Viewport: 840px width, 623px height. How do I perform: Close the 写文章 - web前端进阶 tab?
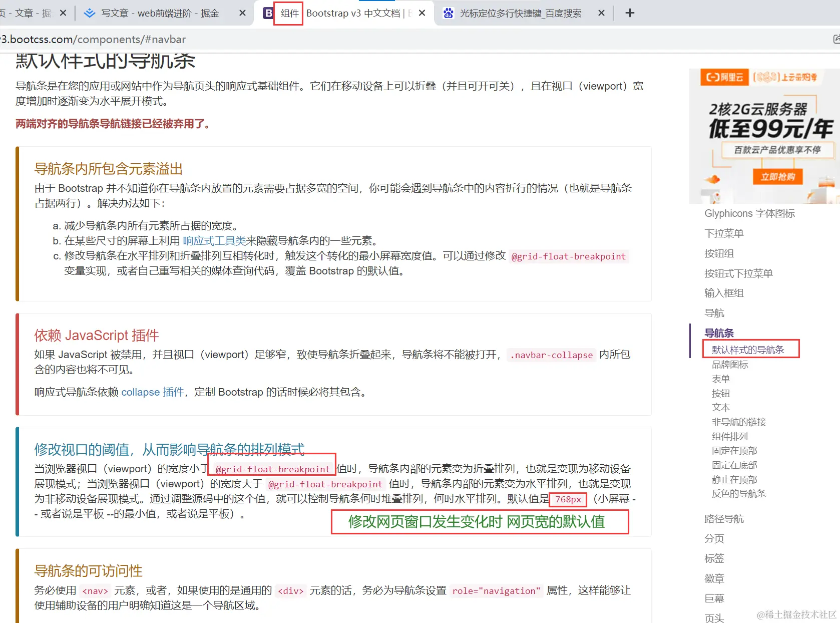(x=242, y=13)
